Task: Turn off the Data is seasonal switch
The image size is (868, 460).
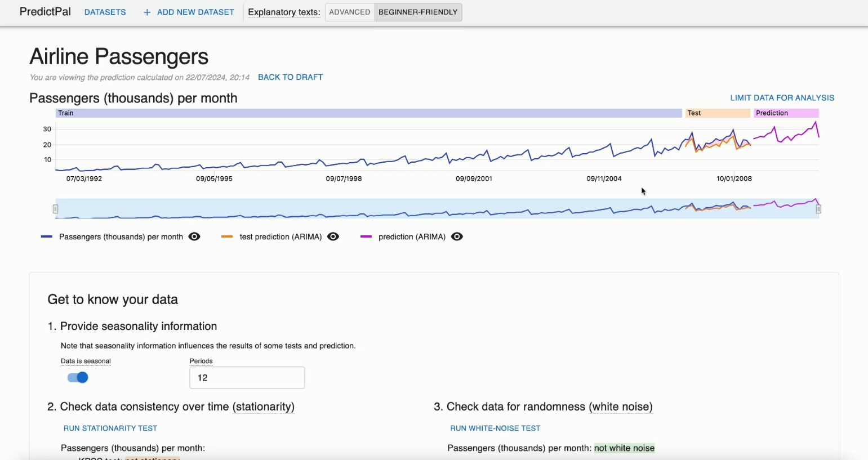Action: 78,377
